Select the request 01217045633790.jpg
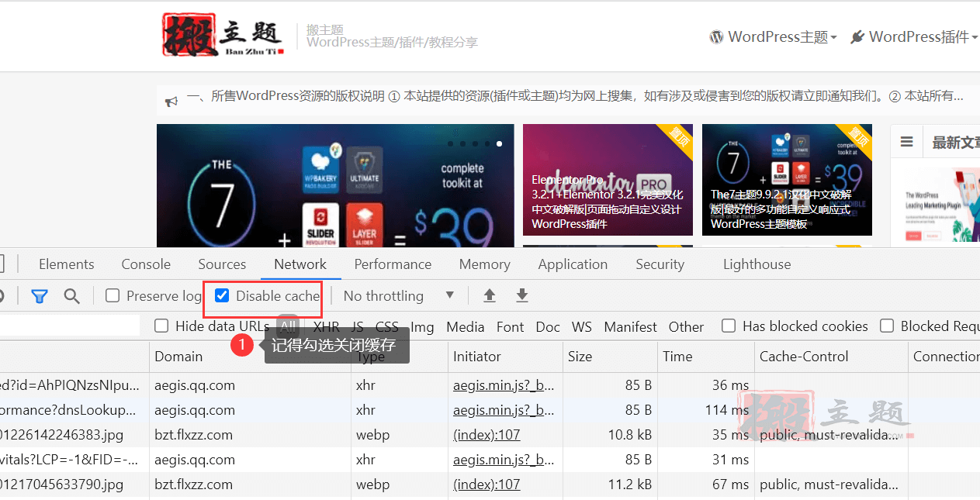980x500 pixels. (x=61, y=484)
